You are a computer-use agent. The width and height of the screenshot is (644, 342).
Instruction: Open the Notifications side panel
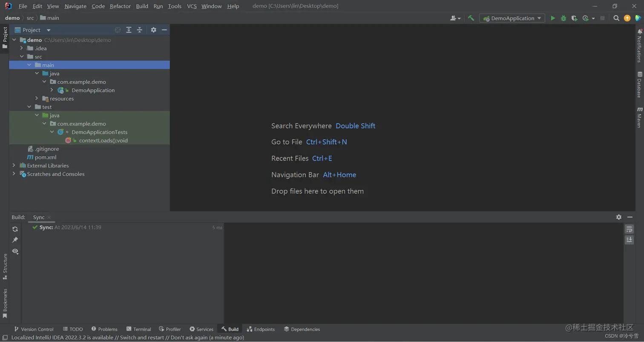[639, 46]
